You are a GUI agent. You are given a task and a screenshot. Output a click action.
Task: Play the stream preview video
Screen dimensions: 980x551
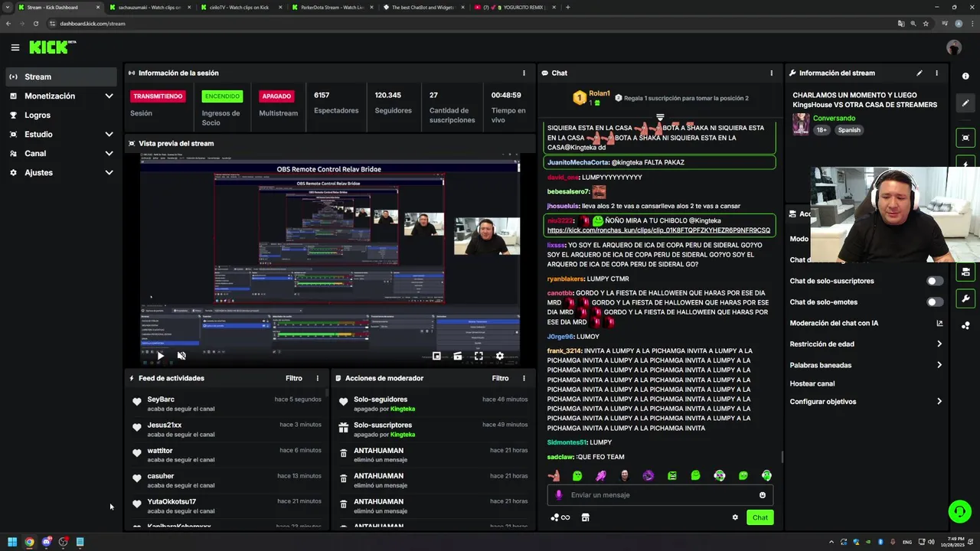[160, 355]
